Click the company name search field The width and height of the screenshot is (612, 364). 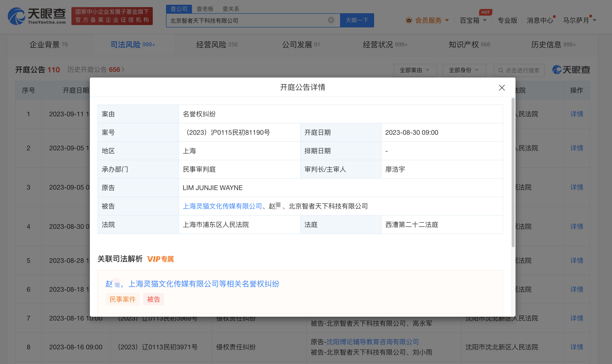(x=245, y=21)
